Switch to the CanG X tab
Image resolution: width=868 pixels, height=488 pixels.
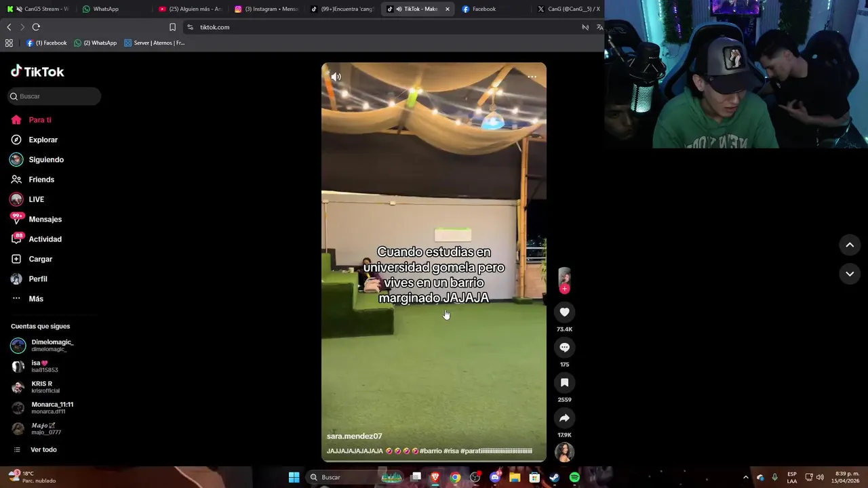point(568,9)
